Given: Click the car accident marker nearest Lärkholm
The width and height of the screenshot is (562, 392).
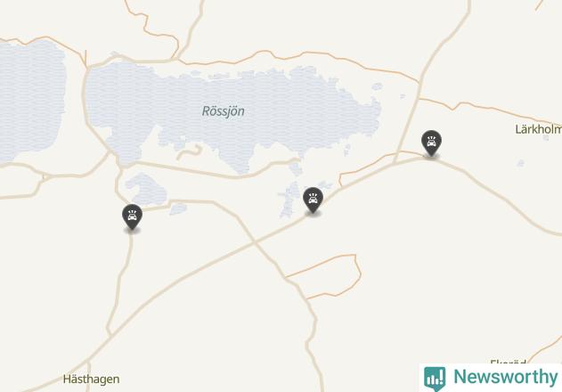Looking at the screenshot, I should (431, 143).
